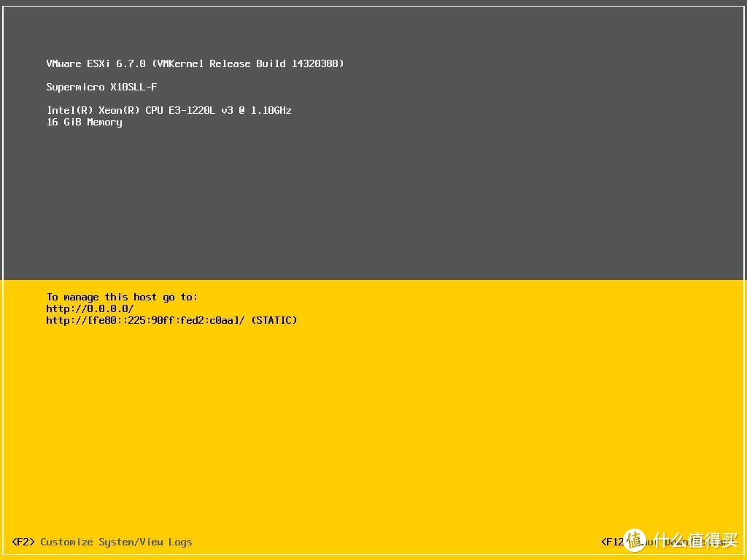Click the 值 watermark logo circle

pyautogui.click(x=635, y=540)
